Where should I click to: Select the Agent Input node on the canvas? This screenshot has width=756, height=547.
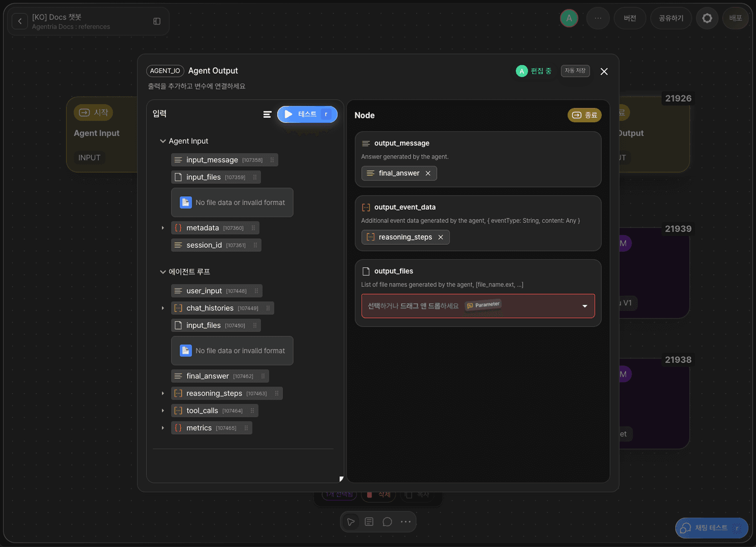pyautogui.click(x=102, y=134)
